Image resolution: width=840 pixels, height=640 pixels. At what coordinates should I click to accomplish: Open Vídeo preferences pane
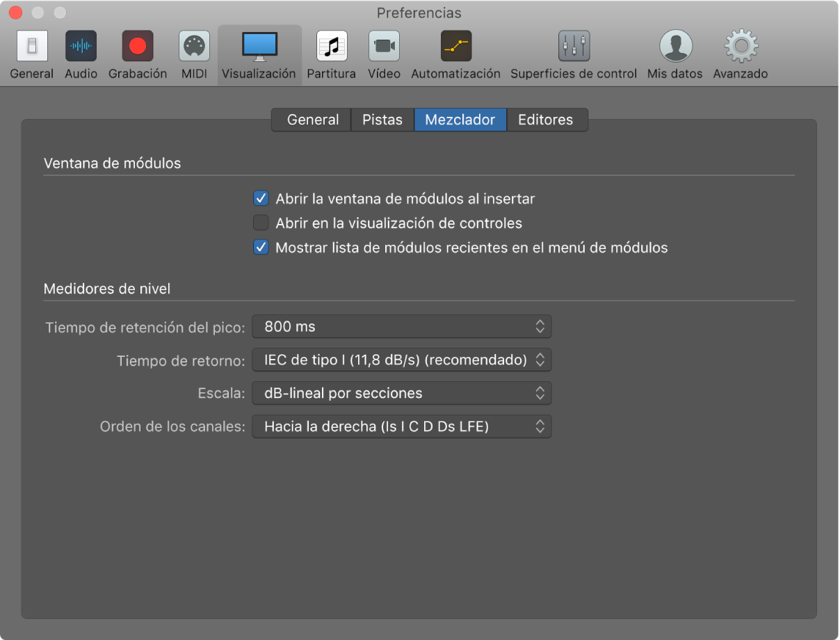point(384,47)
